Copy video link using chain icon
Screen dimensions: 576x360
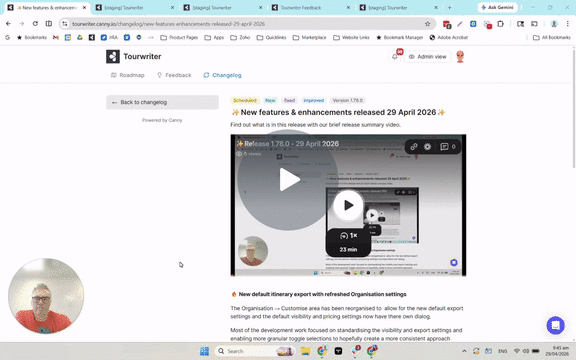(414, 147)
